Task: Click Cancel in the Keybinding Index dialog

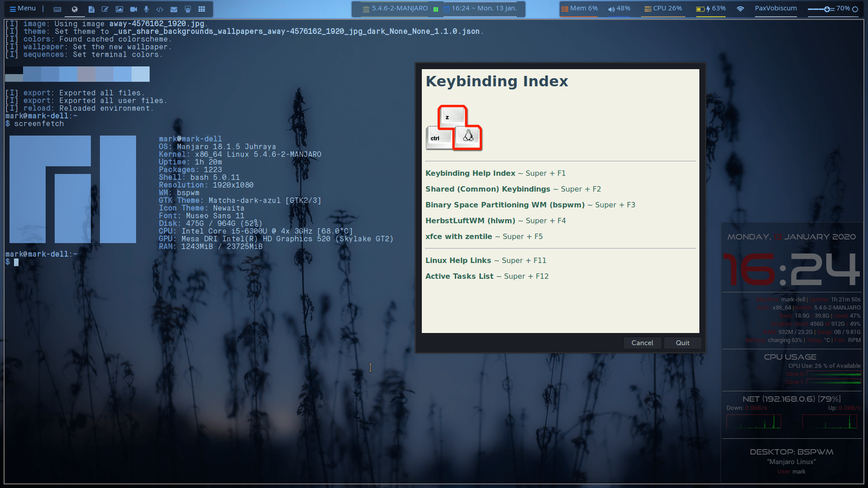Action: pyautogui.click(x=642, y=343)
